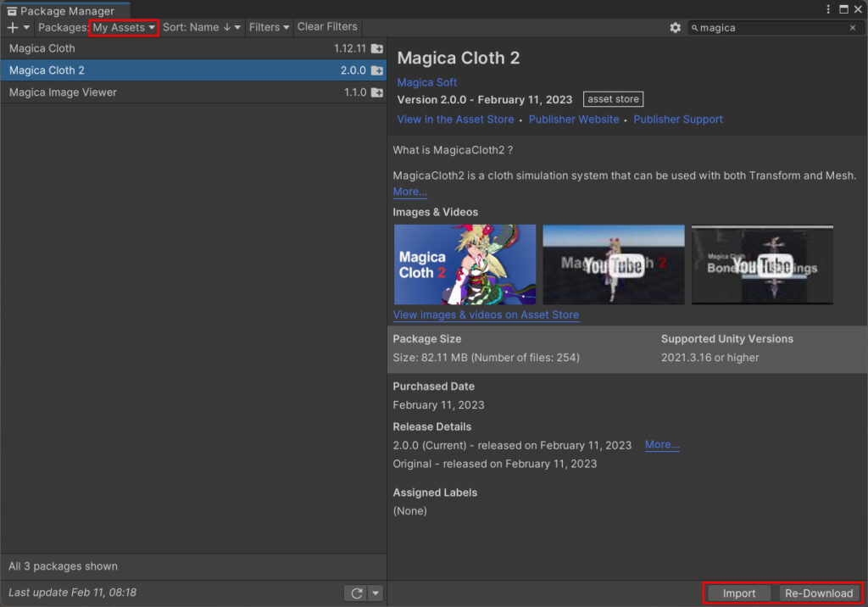Clear the magica search using the X icon
The image size is (868, 607).
(x=852, y=27)
